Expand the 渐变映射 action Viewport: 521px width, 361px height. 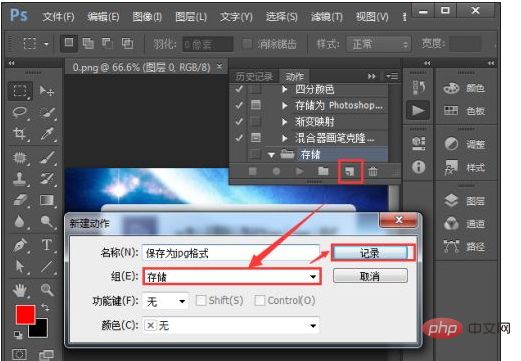click(x=284, y=121)
